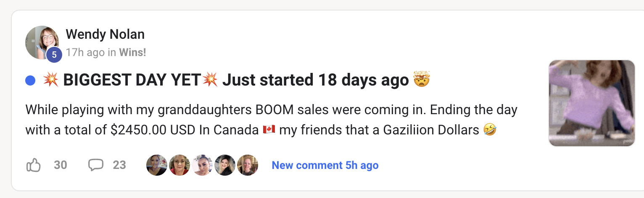Open the second commenter's avatar
Screen dimensions: 644x198
tap(179, 165)
